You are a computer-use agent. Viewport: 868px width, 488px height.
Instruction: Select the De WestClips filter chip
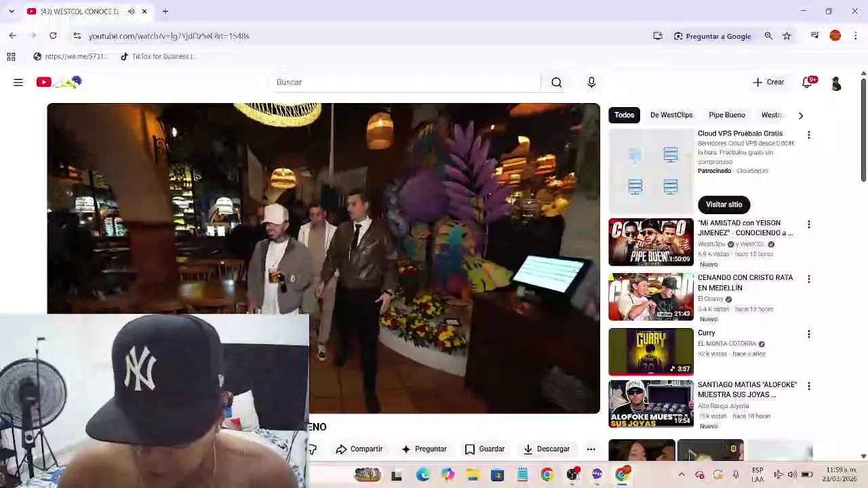671,115
